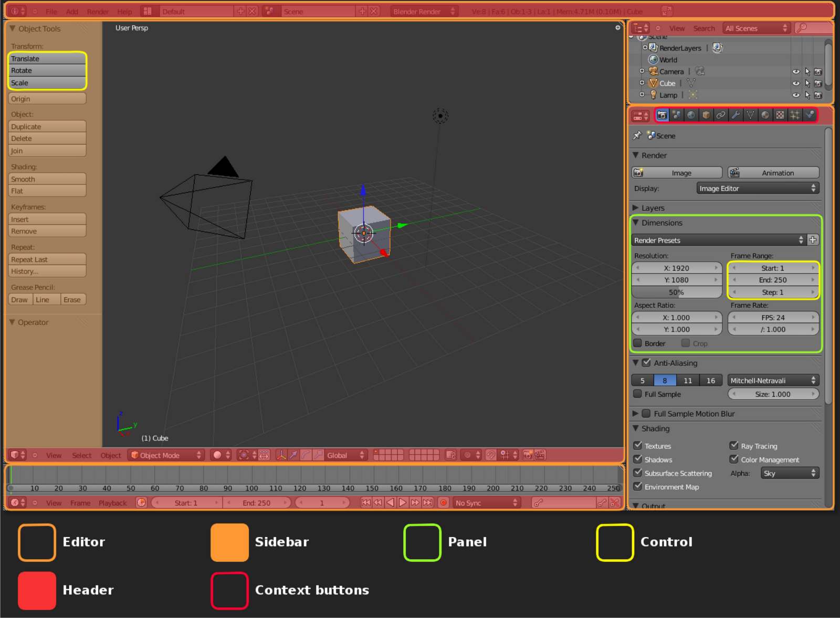
Task: Click the red record keyframes button
Action: [444, 502]
